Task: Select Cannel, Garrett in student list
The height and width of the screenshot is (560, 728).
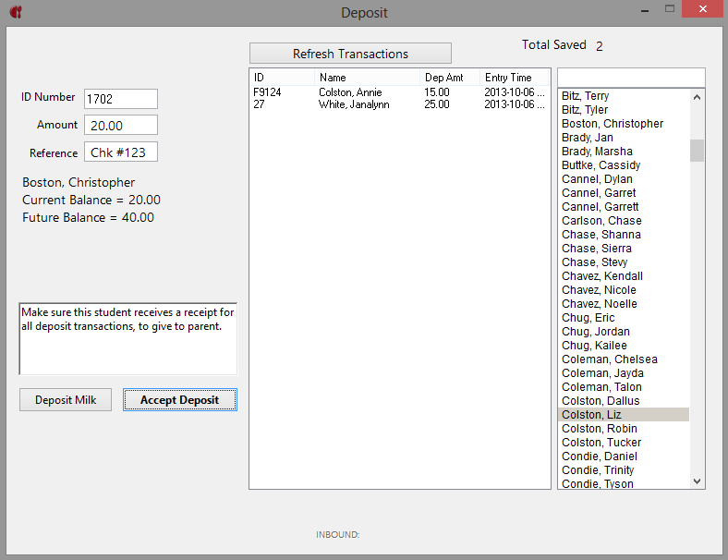Action: [x=623, y=207]
